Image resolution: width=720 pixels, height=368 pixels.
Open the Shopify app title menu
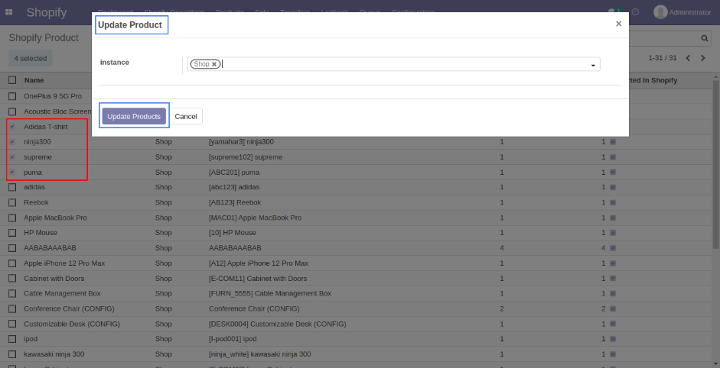(46, 12)
